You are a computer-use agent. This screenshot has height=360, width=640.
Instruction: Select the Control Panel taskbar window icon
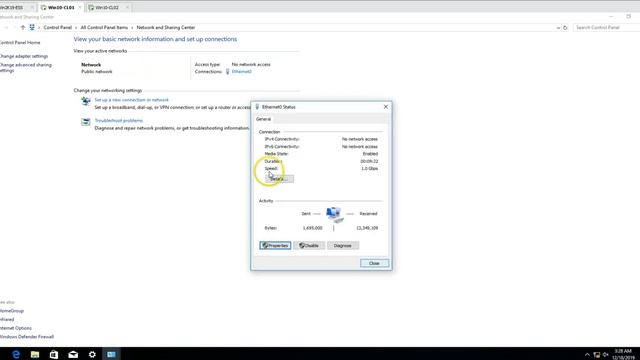pos(111,354)
